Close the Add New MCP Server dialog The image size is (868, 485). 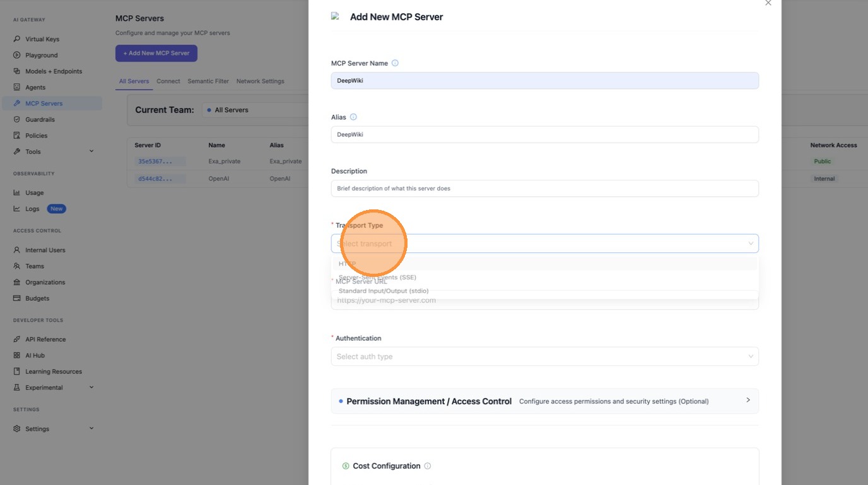click(x=768, y=3)
